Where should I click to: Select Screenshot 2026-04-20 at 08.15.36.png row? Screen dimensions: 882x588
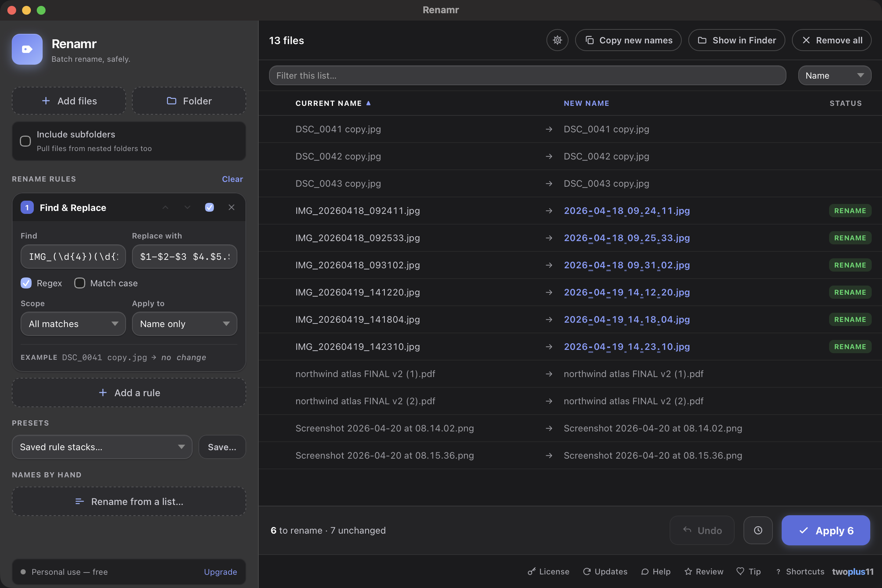click(x=570, y=455)
